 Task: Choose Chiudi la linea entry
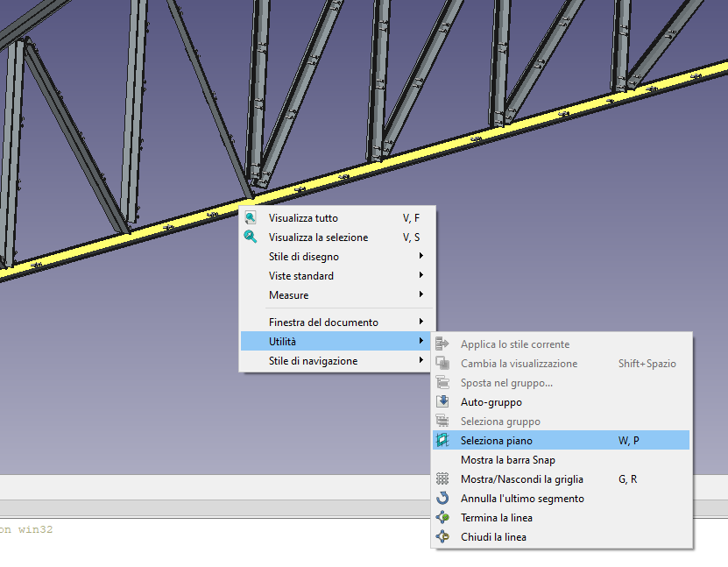562,537
